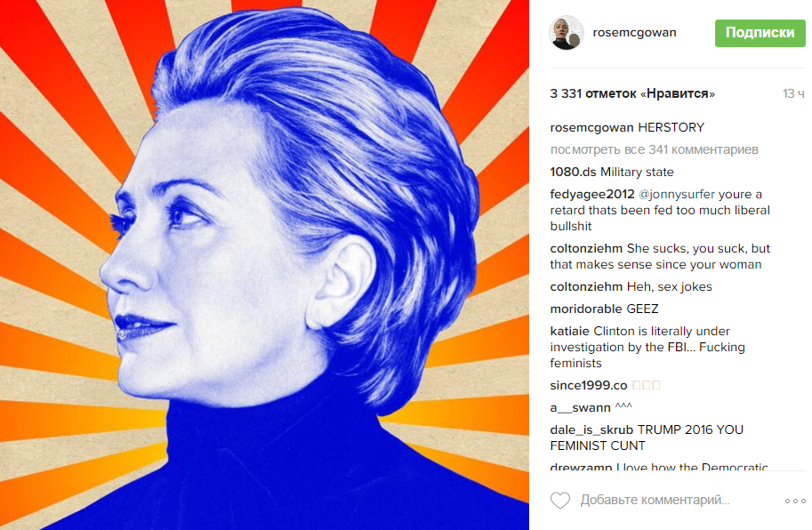The height and width of the screenshot is (530, 812).
Task: Open katiaie commenter profile
Action: pos(569,331)
